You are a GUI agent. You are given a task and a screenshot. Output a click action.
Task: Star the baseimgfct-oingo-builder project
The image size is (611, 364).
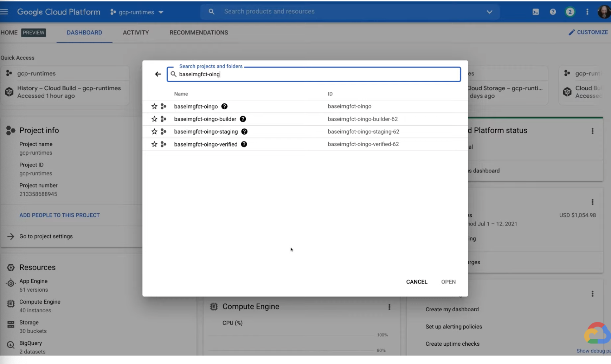click(154, 119)
